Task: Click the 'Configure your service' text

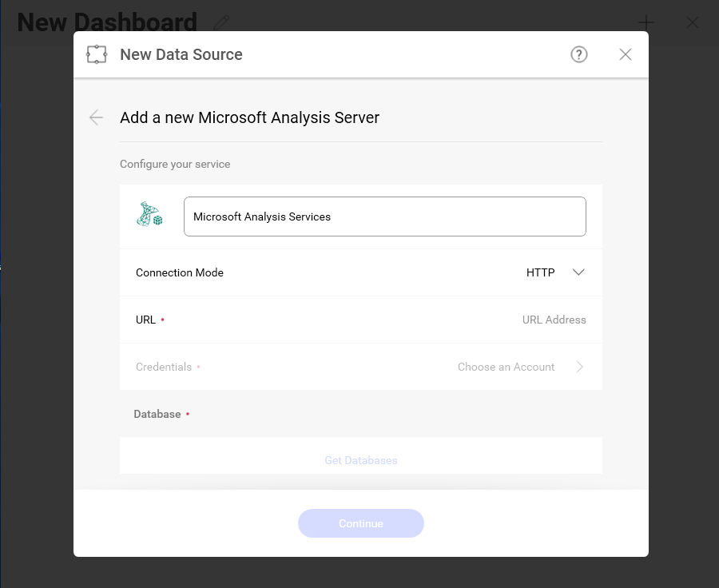Action: point(175,165)
